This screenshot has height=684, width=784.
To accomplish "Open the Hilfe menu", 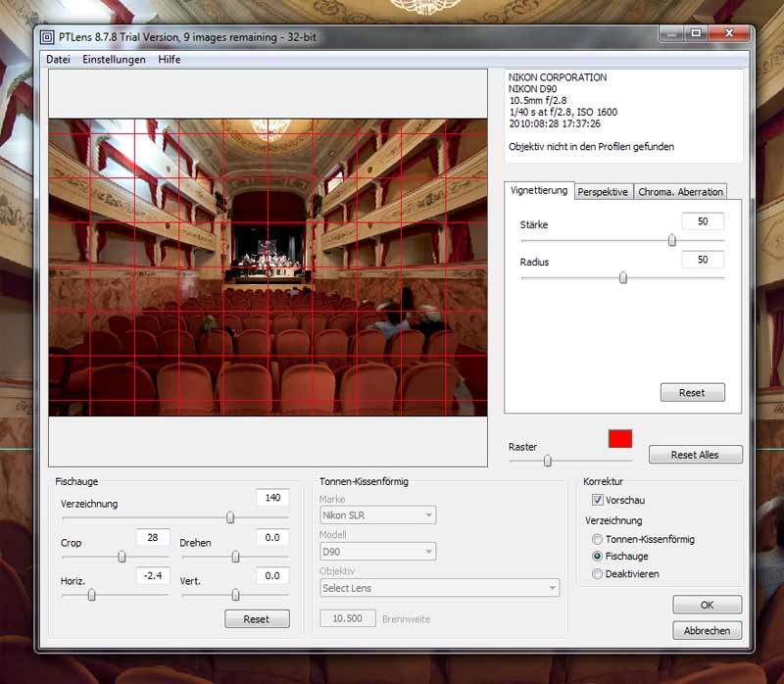I will pos(169,59).
